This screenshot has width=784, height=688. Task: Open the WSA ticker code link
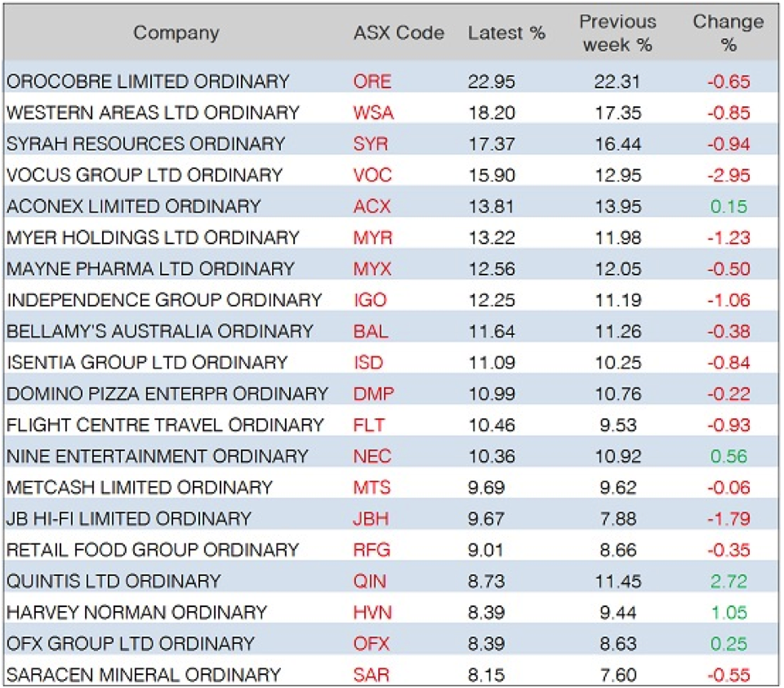(373, 113)
